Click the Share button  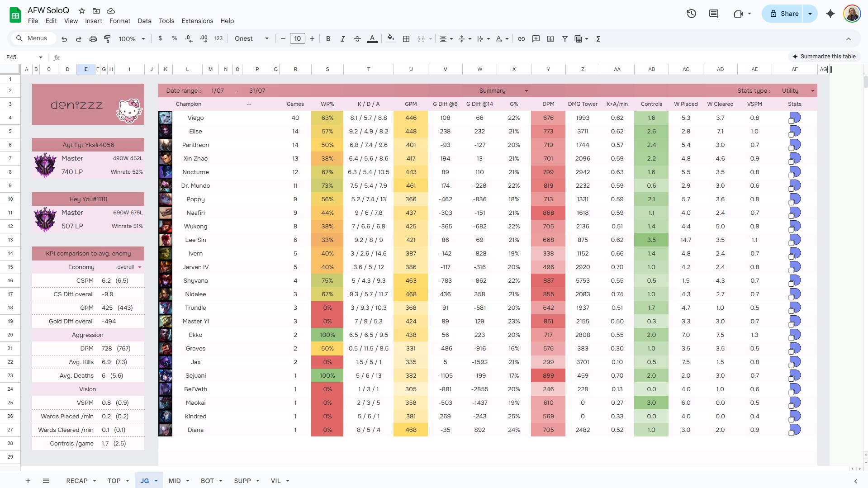[784, 14]
